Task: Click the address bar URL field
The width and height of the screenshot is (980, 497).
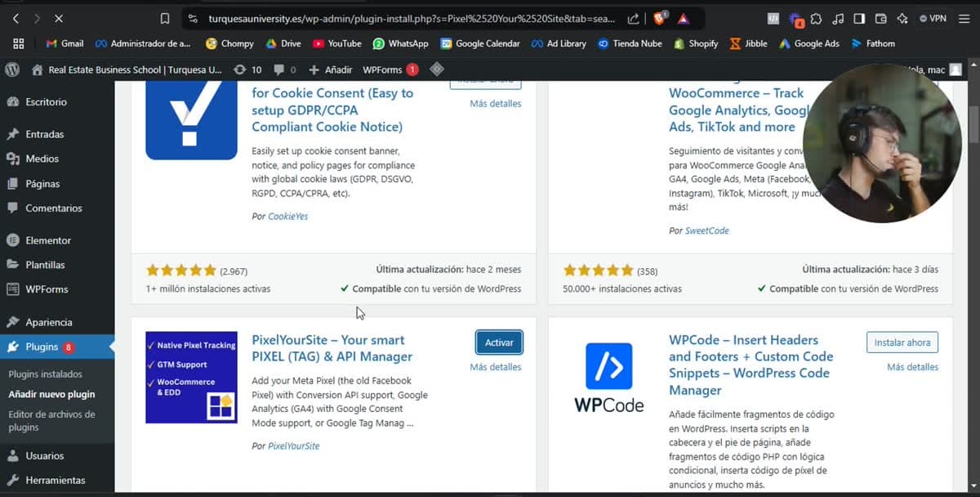Action: coord(412,18)
